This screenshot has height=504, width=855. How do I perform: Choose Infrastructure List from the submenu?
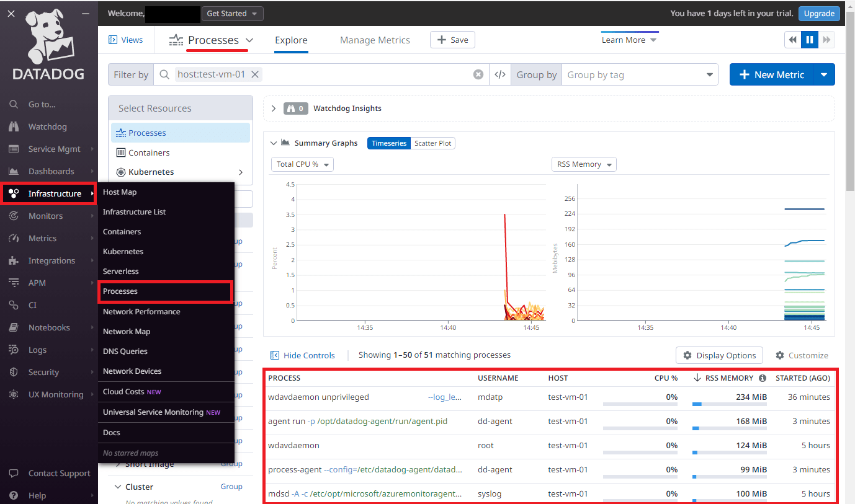[134, 212]
